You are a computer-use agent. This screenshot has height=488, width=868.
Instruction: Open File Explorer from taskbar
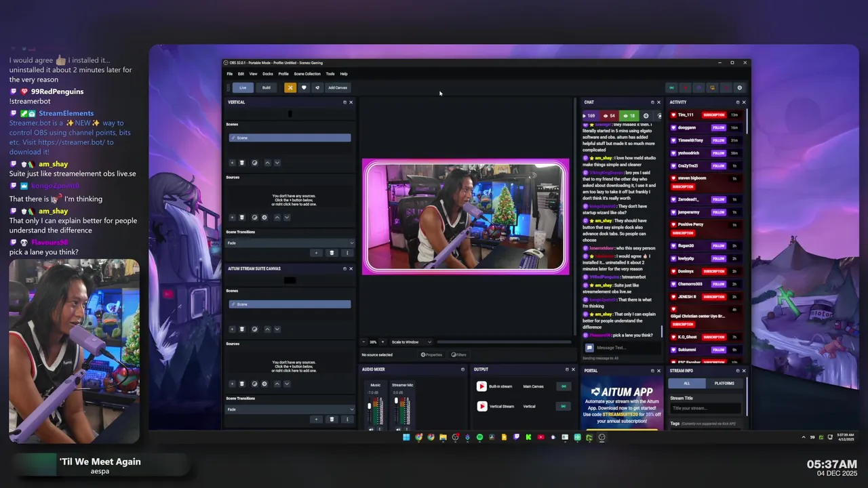[x=443, y=437]
